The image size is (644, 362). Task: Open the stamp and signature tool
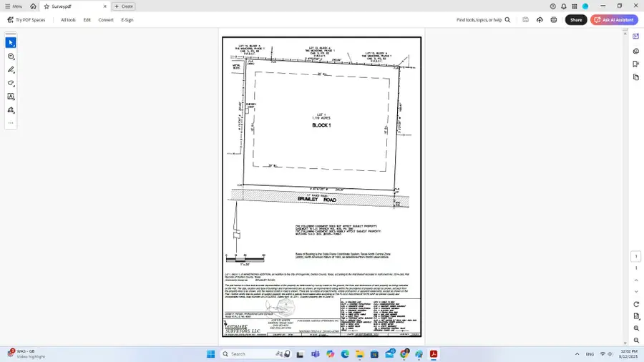[x=11, y=110]
